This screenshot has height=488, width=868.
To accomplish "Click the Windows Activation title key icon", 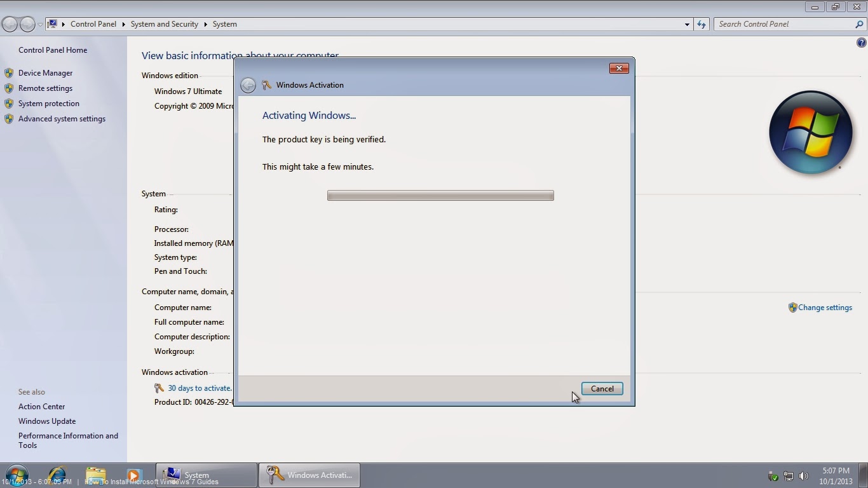I will click(x=267, y=85).
